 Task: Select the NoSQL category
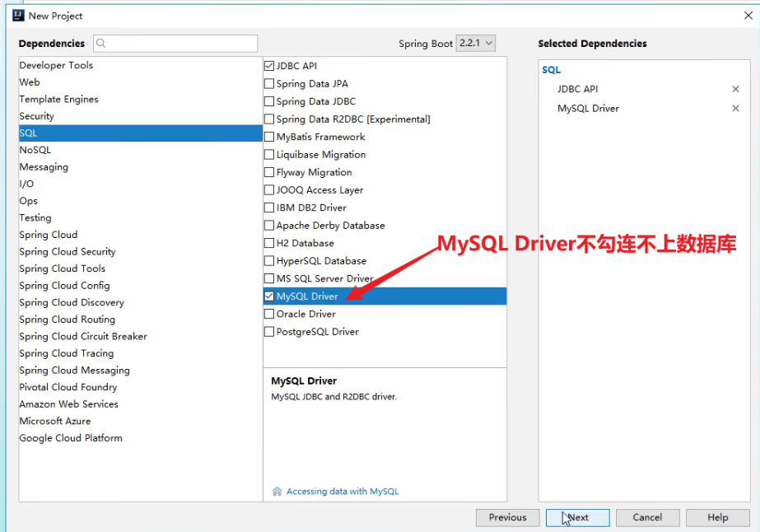click(x=141, y=150)
